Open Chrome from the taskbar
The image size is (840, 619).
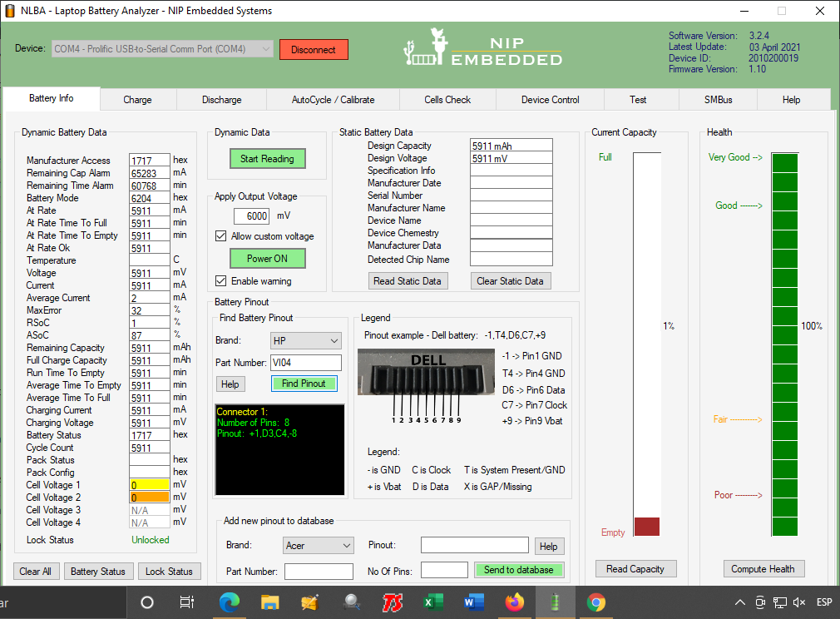pyautogui.click(x=595, y=602)
